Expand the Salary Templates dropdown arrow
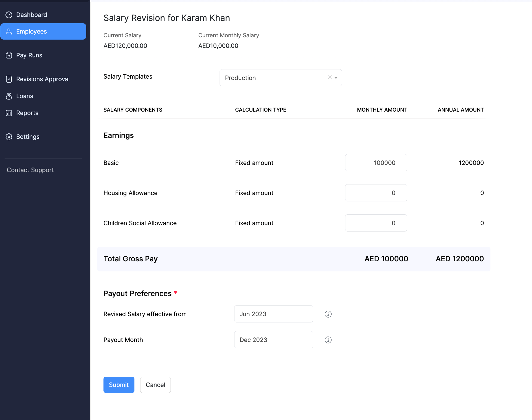Viewport: 532px width, 420px height. pos(336,78)
